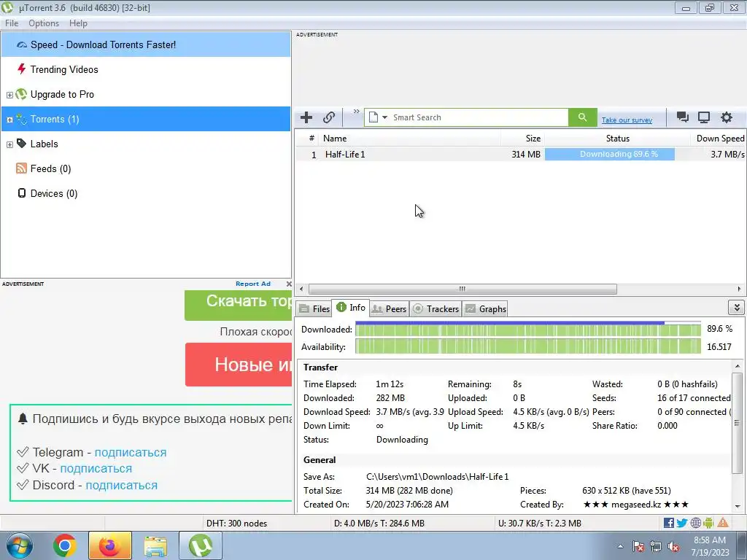The height and width of the screenshot is (560, 747).
Task: Expand the Torrents tree node
Action: point(9,120)
